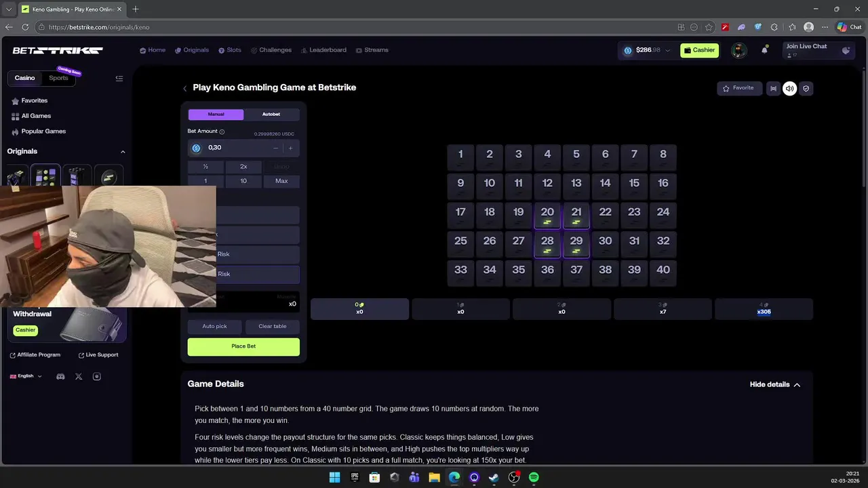
Task: Open the notifications bell
Action: [x=764, y=50]
